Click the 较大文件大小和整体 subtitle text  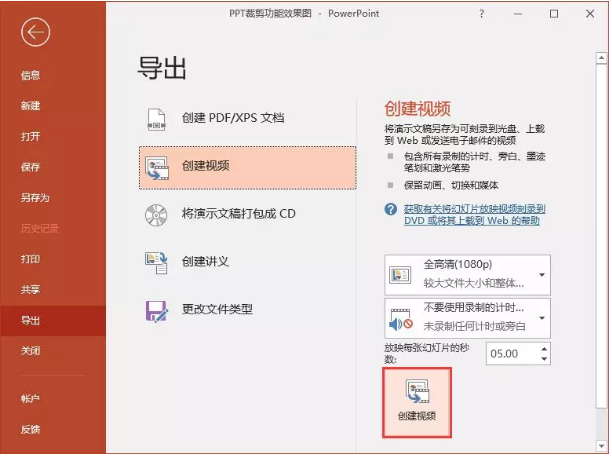point(474,283)
